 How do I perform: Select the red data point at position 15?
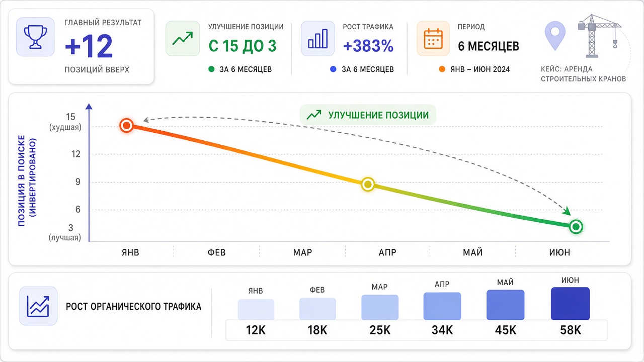[127, 125]
